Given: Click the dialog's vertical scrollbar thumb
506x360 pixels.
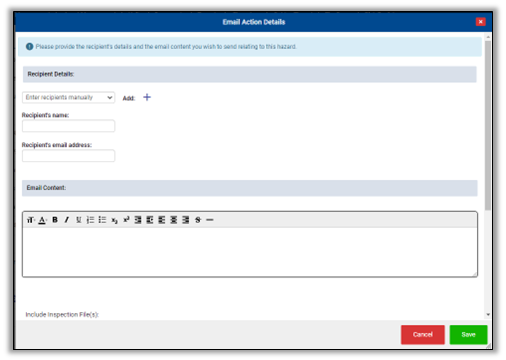Looking at the screenshot, I should click(488, 125).
